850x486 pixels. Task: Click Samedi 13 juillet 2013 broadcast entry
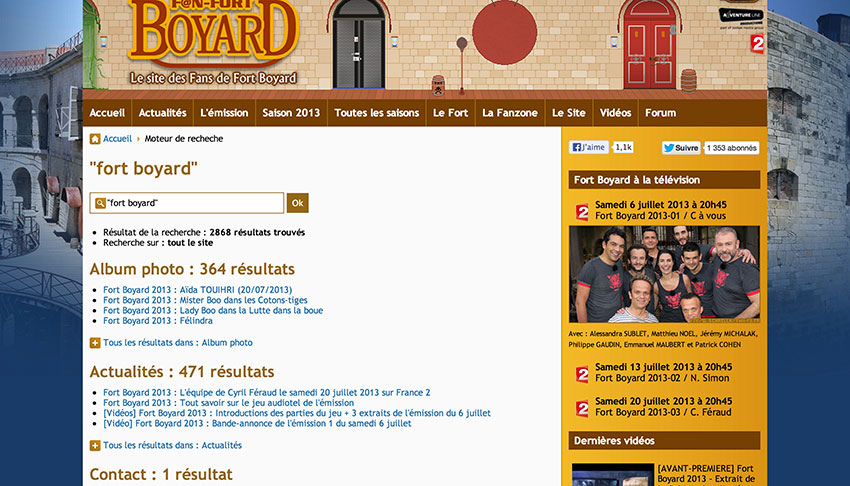point(664,372)
